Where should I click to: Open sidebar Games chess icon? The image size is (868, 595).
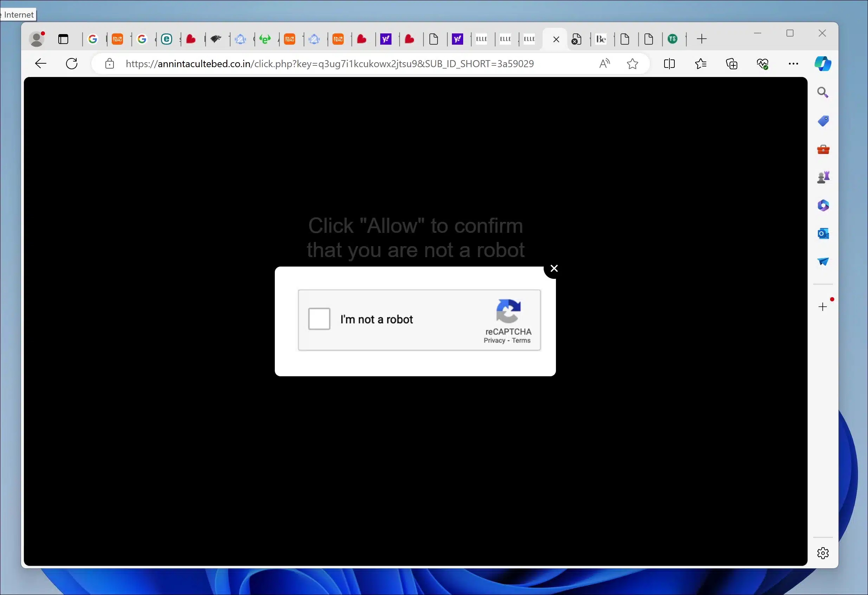pos(823,177)
